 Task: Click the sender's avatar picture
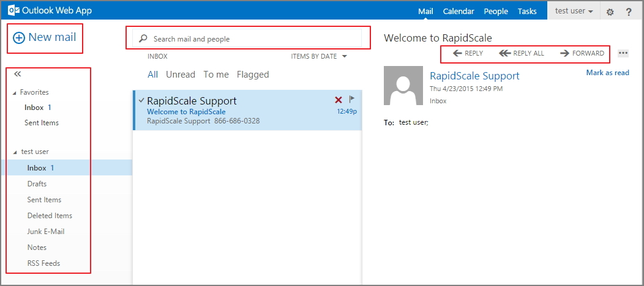(403, 86)
